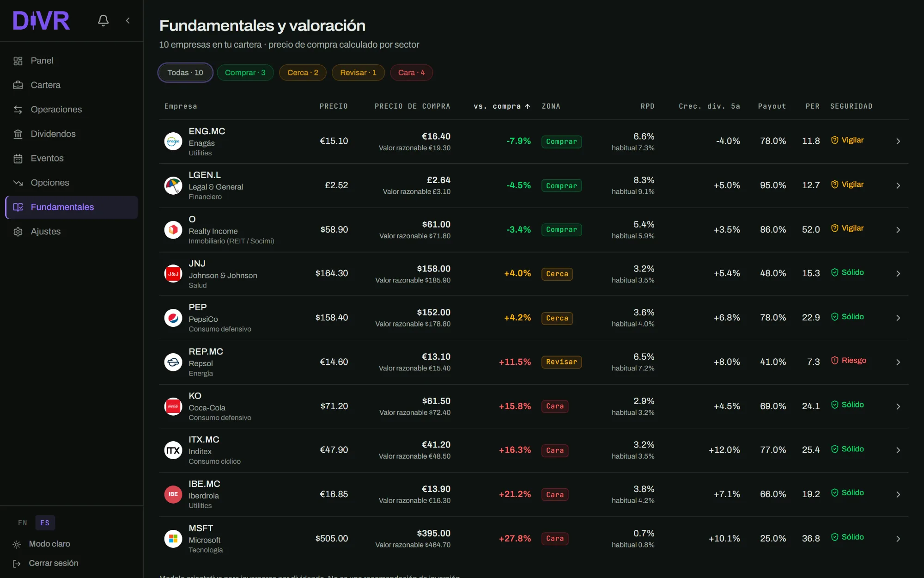Select the ES language option
This screenshot has width=924, height=578.
point(45,523)
